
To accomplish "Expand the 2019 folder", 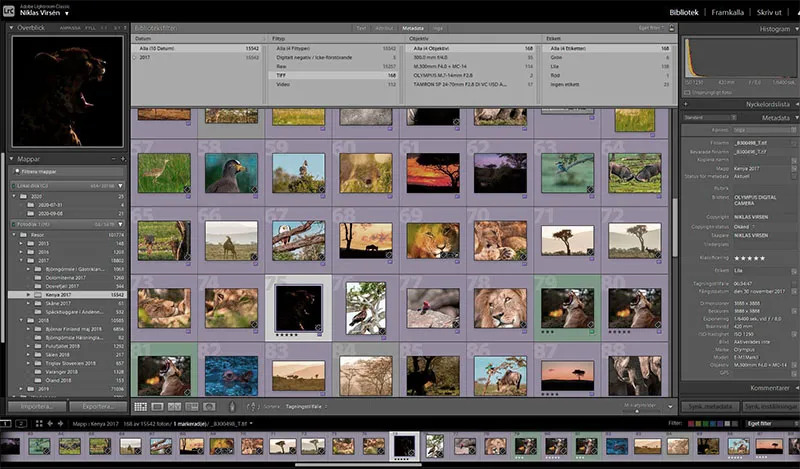I will click(x=21, y=389).
